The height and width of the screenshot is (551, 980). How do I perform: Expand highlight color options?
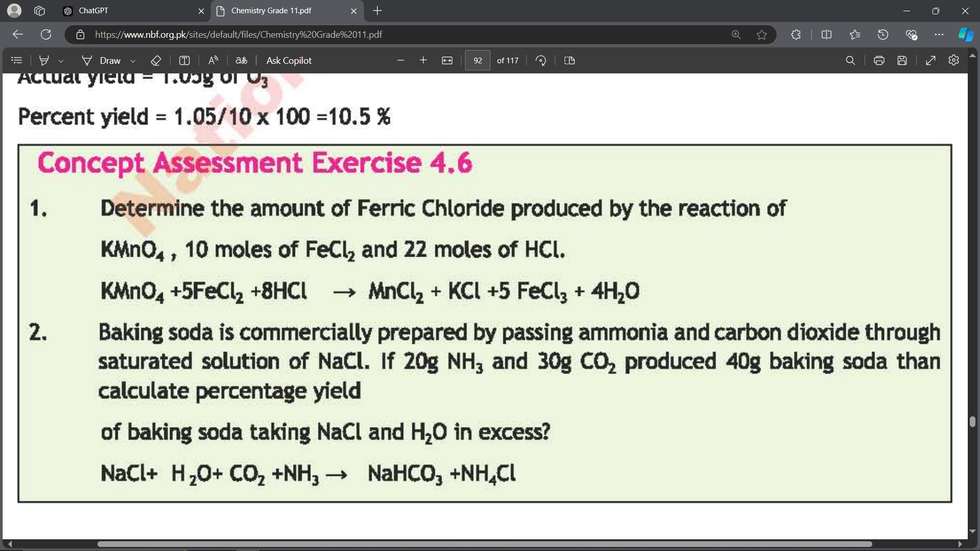[x=61, y=61]
